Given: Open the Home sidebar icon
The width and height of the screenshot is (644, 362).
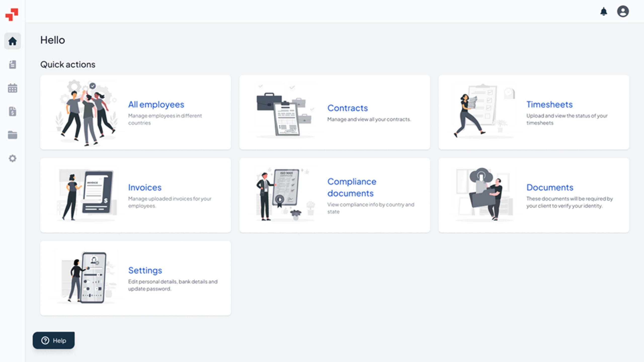Looking at the screenshot, I should [13, 41].
